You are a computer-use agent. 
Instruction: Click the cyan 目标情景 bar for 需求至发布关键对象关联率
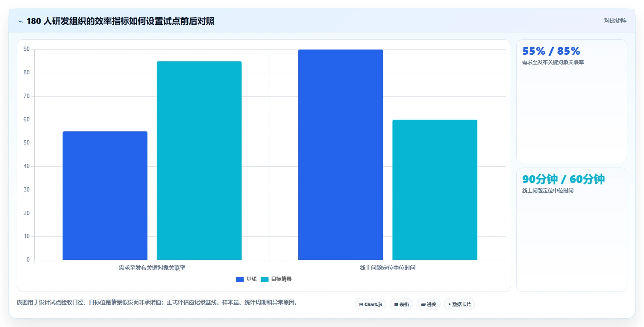click(199, 160)
